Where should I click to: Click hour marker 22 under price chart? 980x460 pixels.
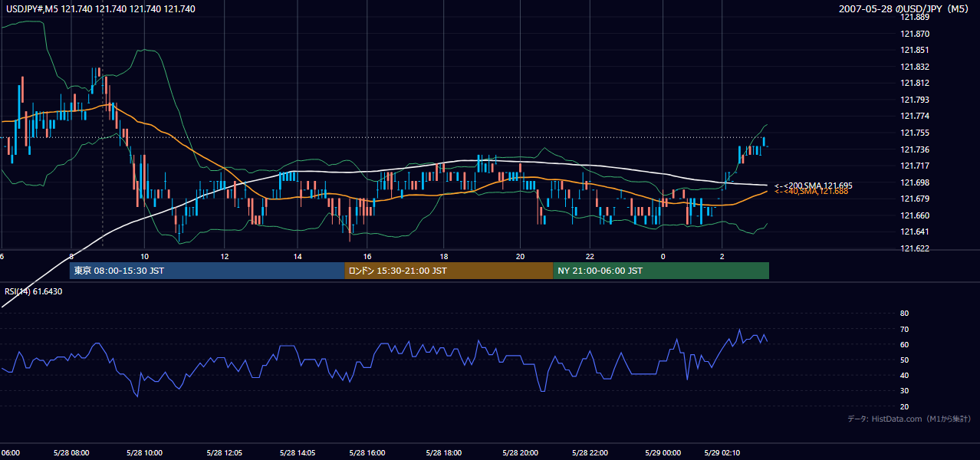click(x=590, y=256)
